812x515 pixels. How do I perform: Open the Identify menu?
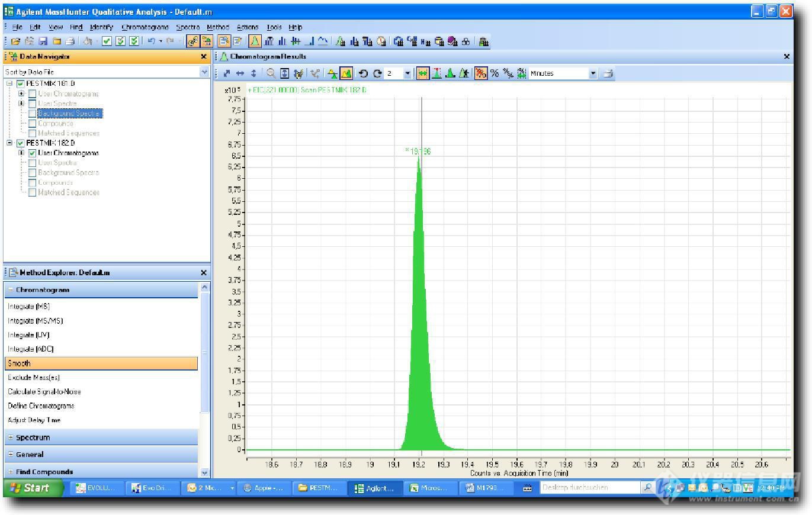click(101, 27)
